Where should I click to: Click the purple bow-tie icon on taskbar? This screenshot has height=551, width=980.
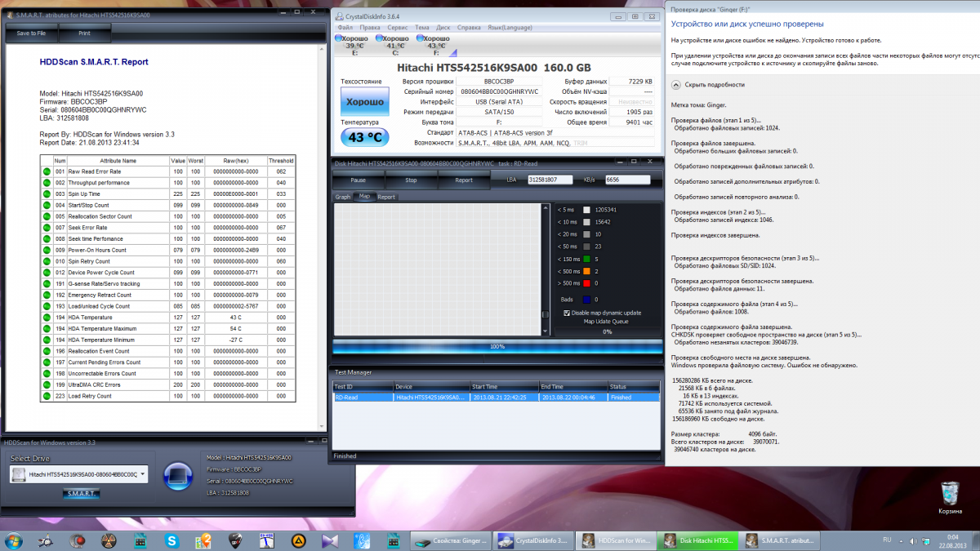pyautogui.click(x=331, y=540)
